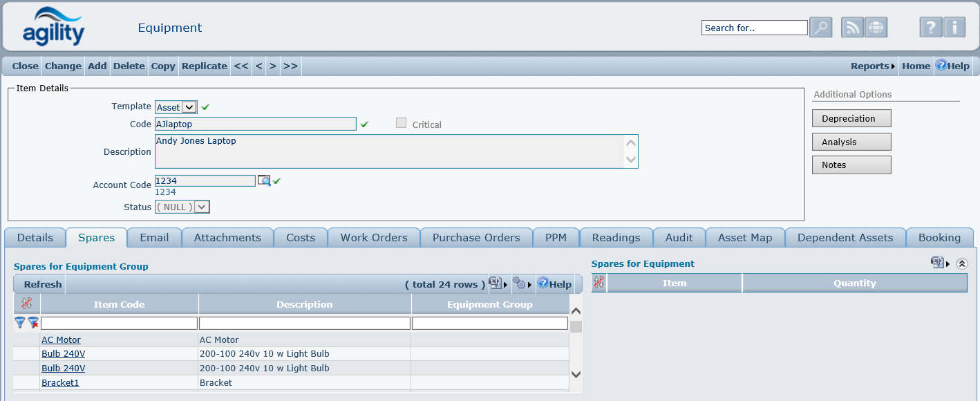The height and width of the screenshot is (401, 980).
Task: Open the RSS feed icon
Action: coord(852,28)
